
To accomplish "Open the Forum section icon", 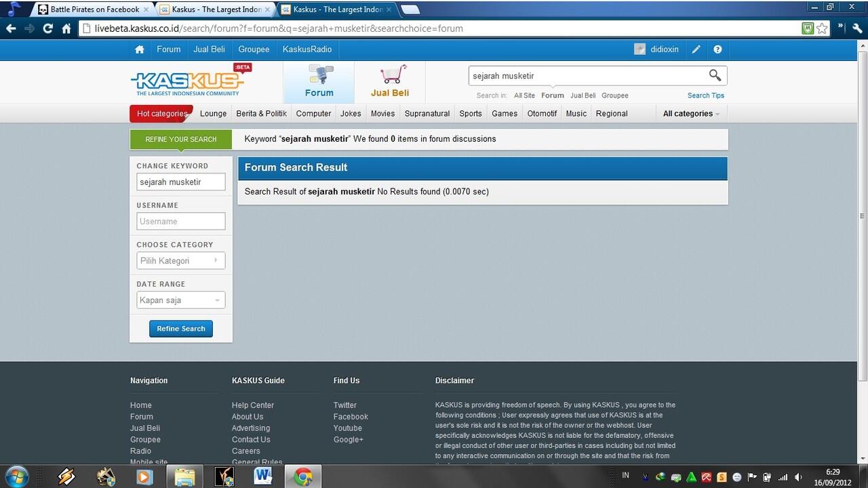I will pos(319,82).
